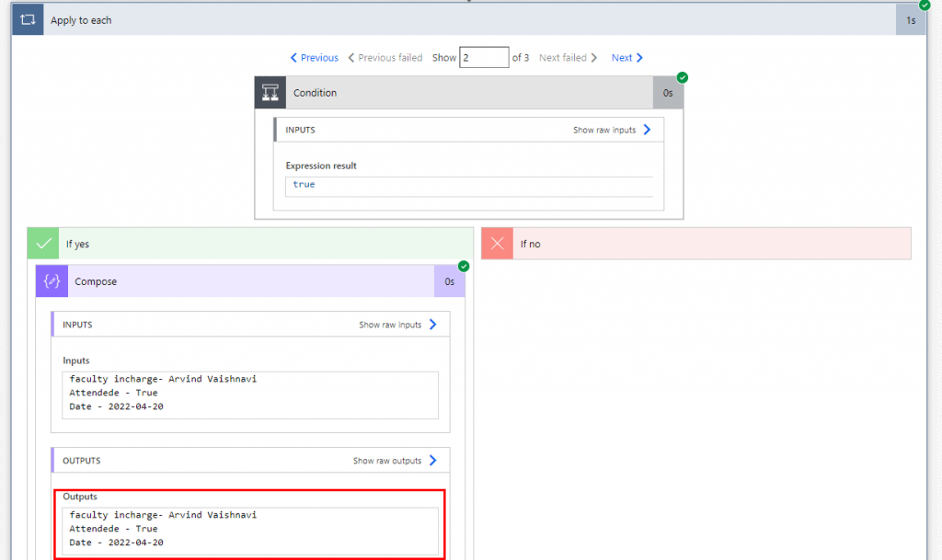Click the If yes checkmark icon

[43, 243]
